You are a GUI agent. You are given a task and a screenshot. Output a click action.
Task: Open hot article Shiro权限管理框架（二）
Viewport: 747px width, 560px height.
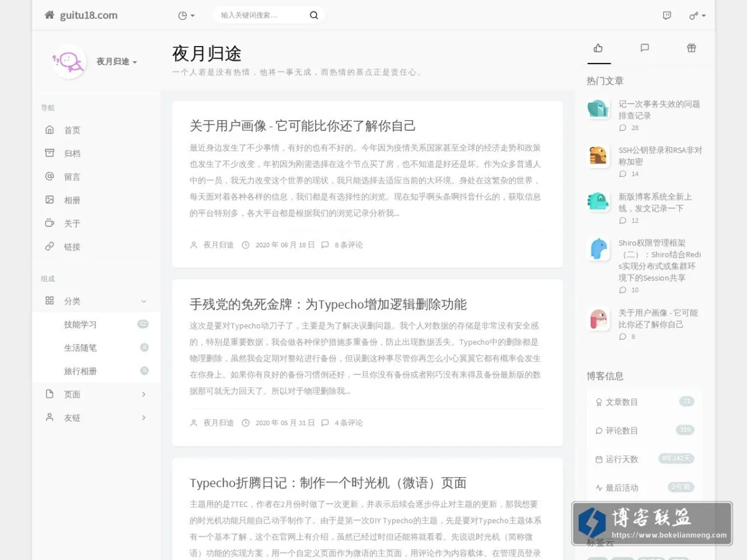pos(660,260)
